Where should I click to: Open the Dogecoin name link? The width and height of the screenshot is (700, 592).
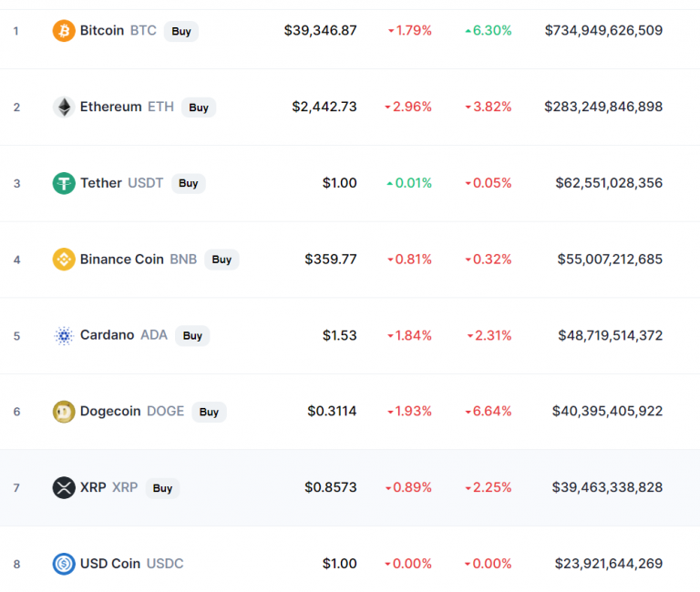(x=110, y=412)
